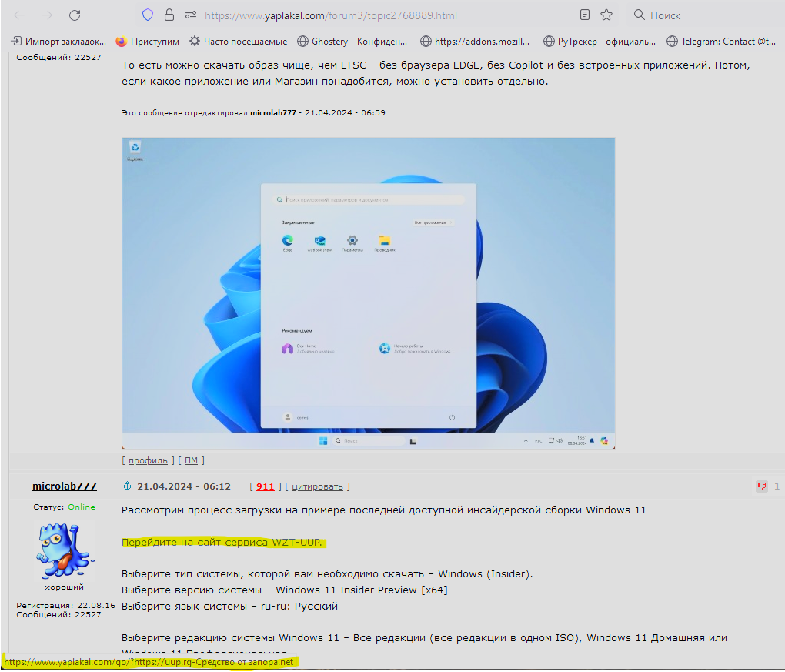The height and width of the screenshot is (672, 785).
Task: Open the microlab777 username link
Action: 64,486
